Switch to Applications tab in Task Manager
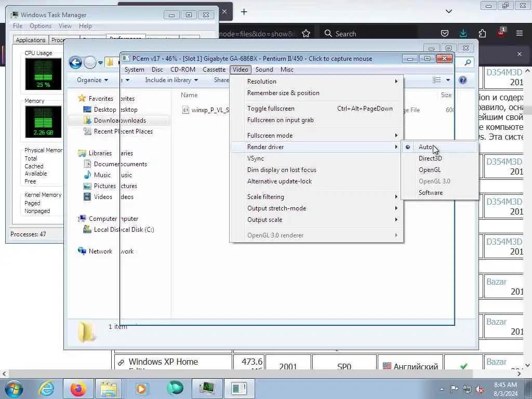Screen dimensions: 532x399 (31, 40)
